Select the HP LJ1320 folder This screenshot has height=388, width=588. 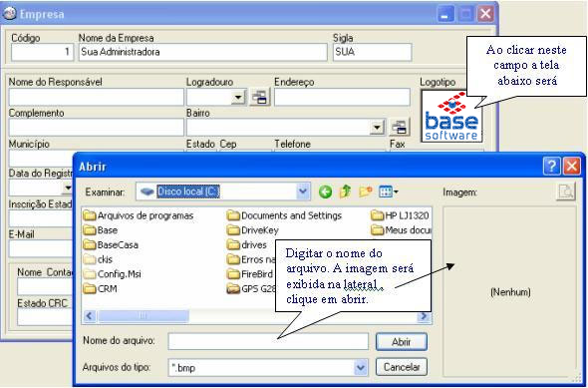point(400,215)
